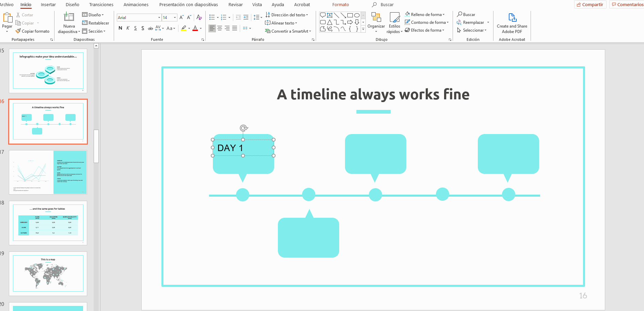Open Alinear texto dropdown
The image size is (644, 311).
(281, 23)
